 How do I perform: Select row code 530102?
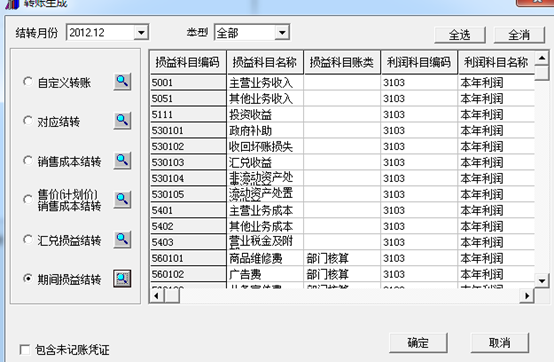188,146
